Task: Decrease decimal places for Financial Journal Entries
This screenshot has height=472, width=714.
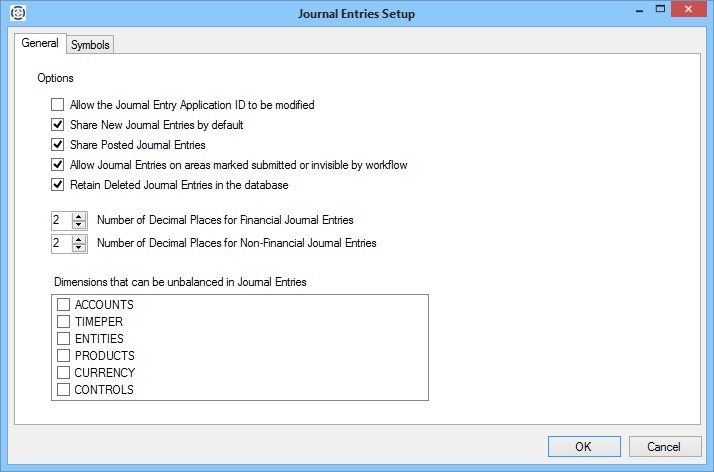Action: point(80,224)
